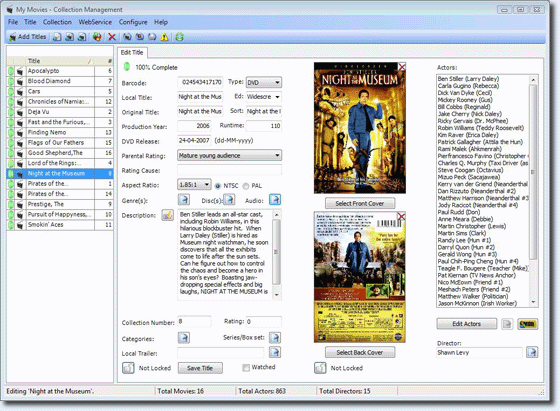The height and width of the screenshot is (411, 560).
Task: Click the red X delete icon in toolbar
Action: 112,37
